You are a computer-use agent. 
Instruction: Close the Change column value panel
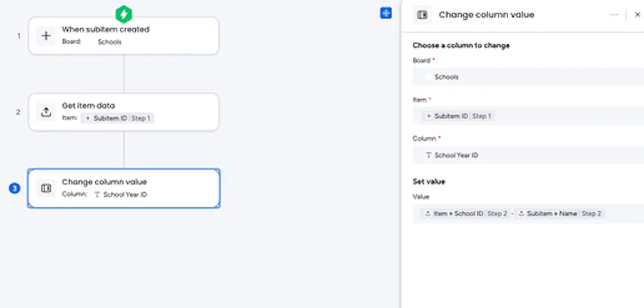pyautogui.click(x=638, y=15)
